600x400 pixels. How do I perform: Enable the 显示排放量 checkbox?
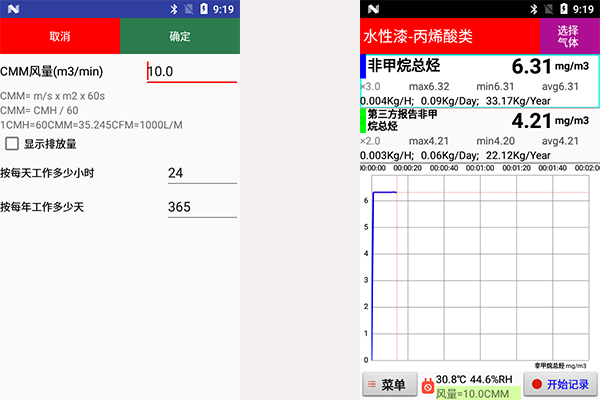13,144
